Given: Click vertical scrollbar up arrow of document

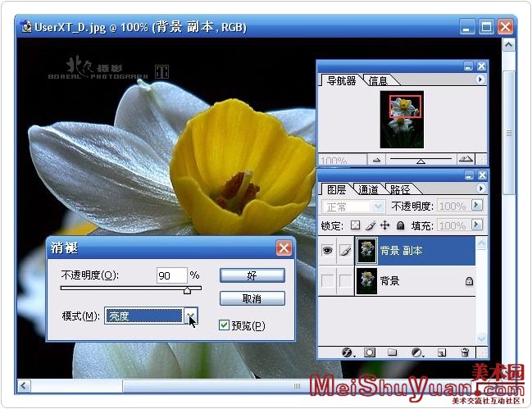Looking at the screenshot, I should 508,45.
